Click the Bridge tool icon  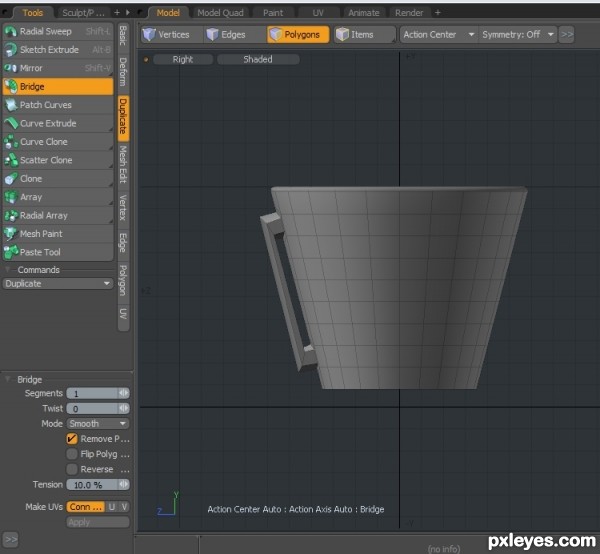pos(11,86)
